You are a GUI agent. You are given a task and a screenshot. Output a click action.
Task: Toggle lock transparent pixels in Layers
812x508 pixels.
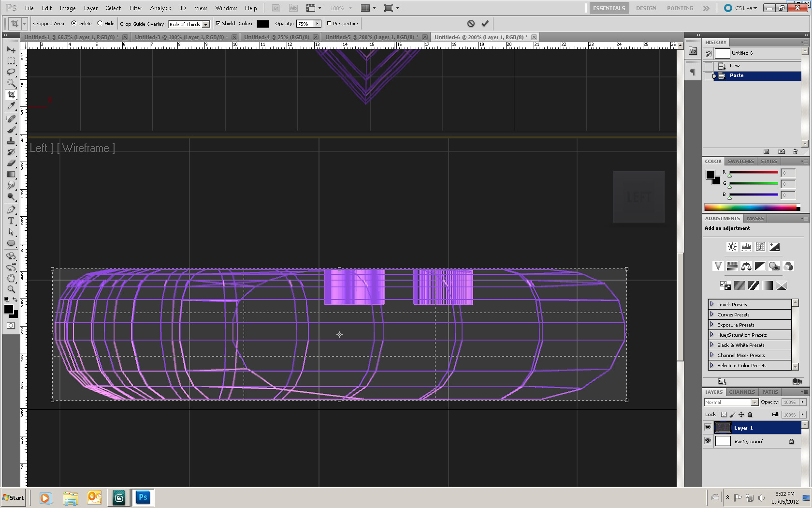pyautogui.click(x=724, y=415)
